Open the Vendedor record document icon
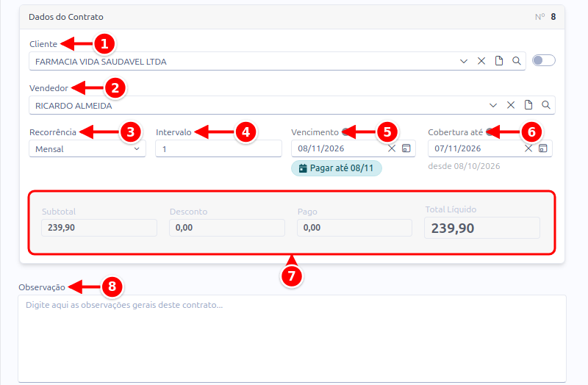 coord(528,105)
